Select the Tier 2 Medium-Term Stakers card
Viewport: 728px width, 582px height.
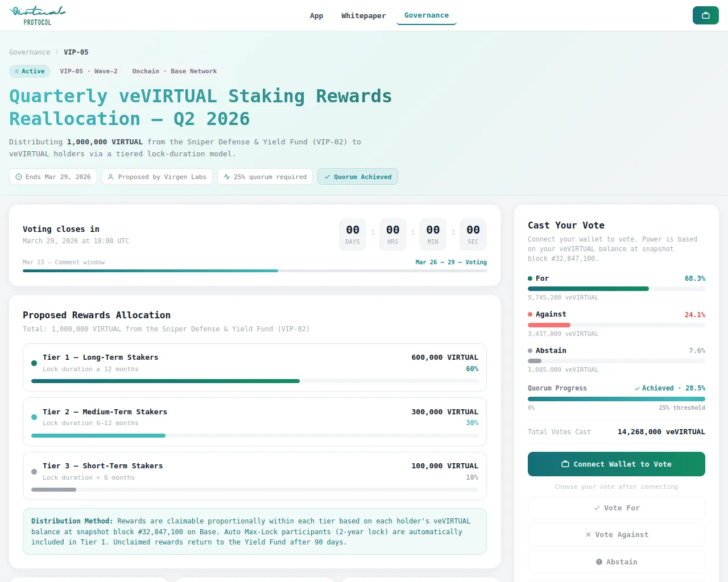tap(254, 421)
